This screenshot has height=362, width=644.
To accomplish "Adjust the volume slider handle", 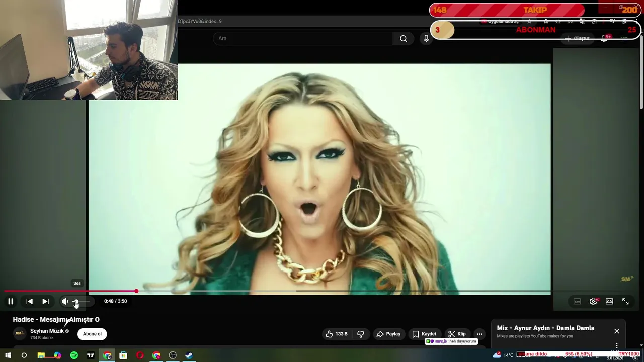I will (x=76, y=301).
